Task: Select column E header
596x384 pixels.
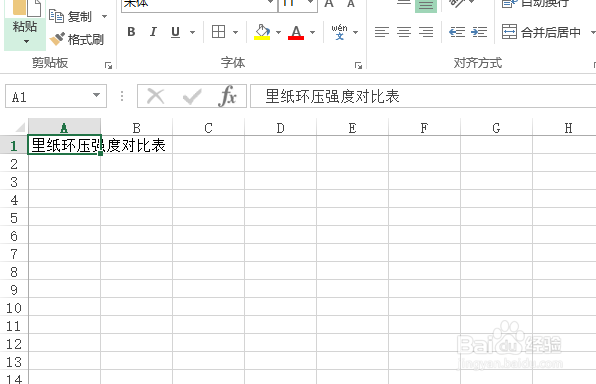Action: tap(352, 128)
